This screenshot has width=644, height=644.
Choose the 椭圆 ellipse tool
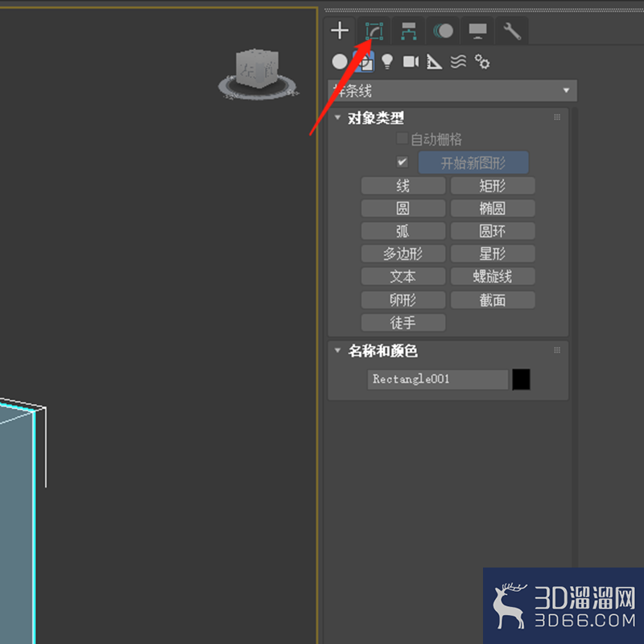tap(493, 208)
